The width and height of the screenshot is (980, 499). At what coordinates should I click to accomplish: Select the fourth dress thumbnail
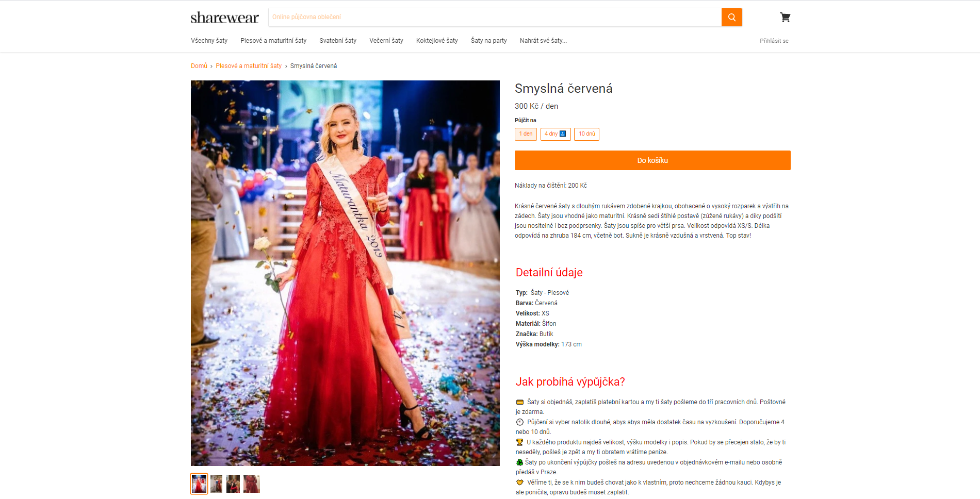click(252, 484)
